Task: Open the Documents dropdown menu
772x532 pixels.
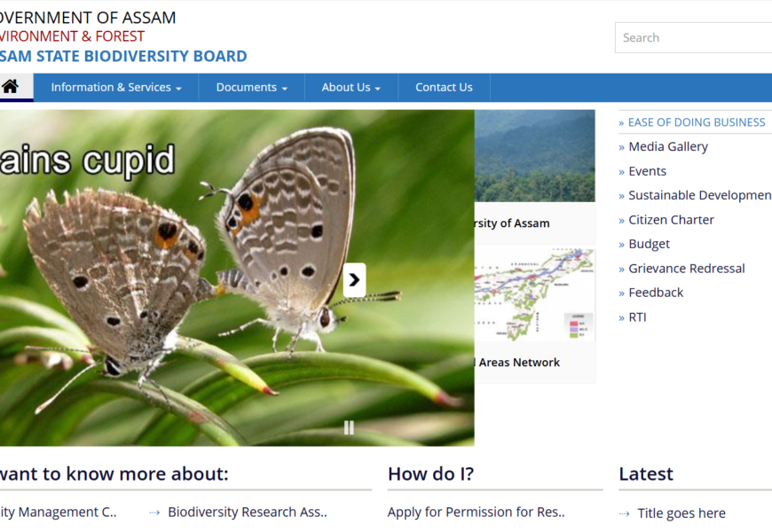Action: pos(251,87)
